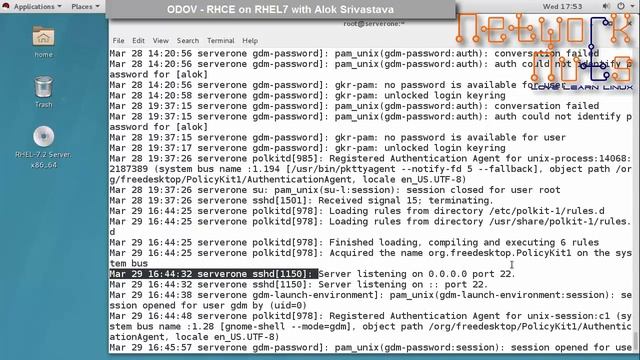Open the Places menu
640x360 pixels.
click(x=85, y=7)
